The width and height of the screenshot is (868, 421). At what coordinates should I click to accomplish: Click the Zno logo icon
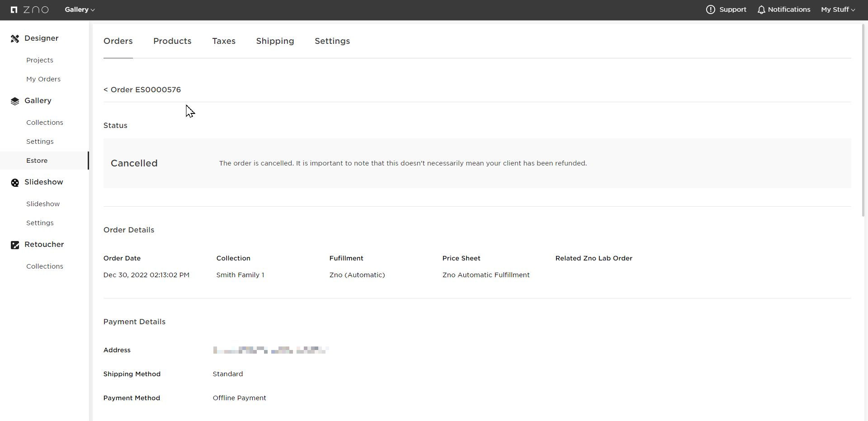14,9
